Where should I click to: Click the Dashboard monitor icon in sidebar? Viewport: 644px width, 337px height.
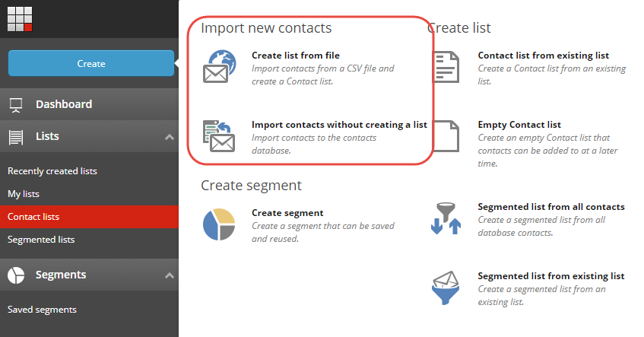coord(16,105)
